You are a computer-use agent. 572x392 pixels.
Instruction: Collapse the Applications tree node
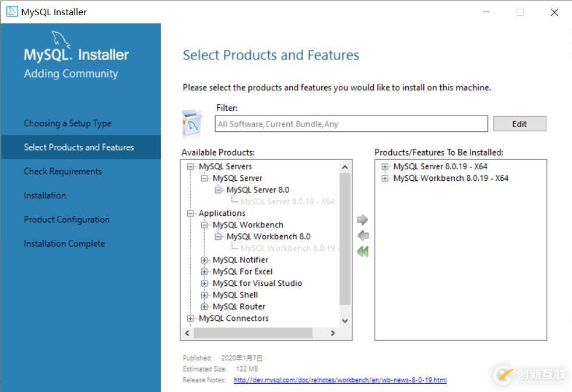click(x=190, y=213)
